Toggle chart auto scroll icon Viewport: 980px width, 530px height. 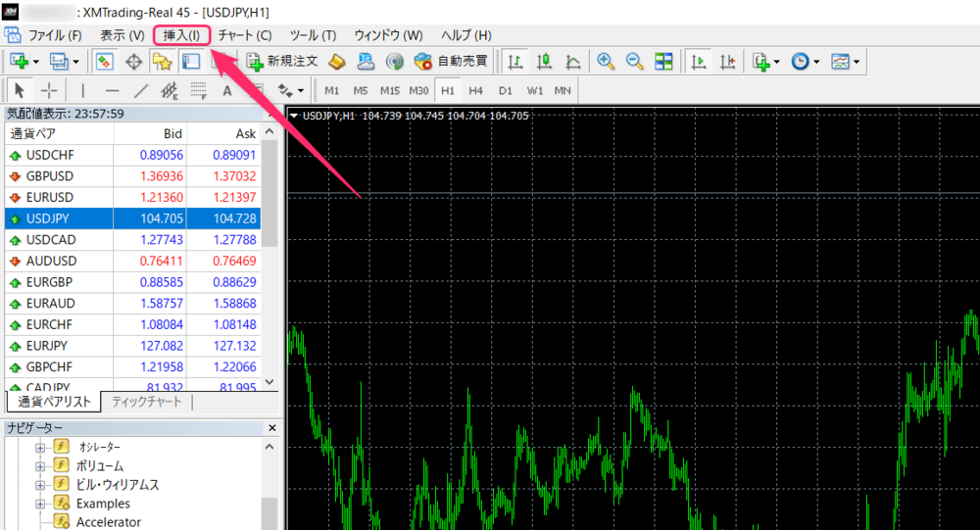(698, 62)
